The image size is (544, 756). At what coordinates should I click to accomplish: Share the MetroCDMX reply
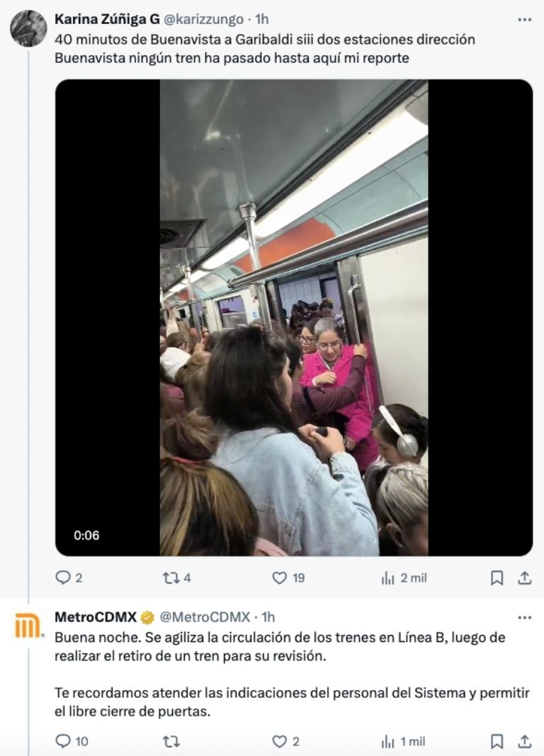point(525,741)
